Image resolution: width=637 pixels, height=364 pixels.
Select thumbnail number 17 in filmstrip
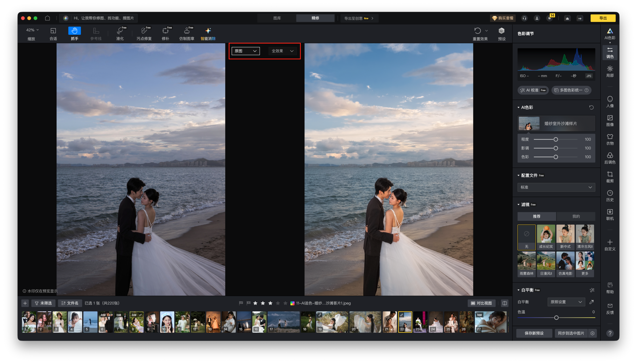[283, 322]
